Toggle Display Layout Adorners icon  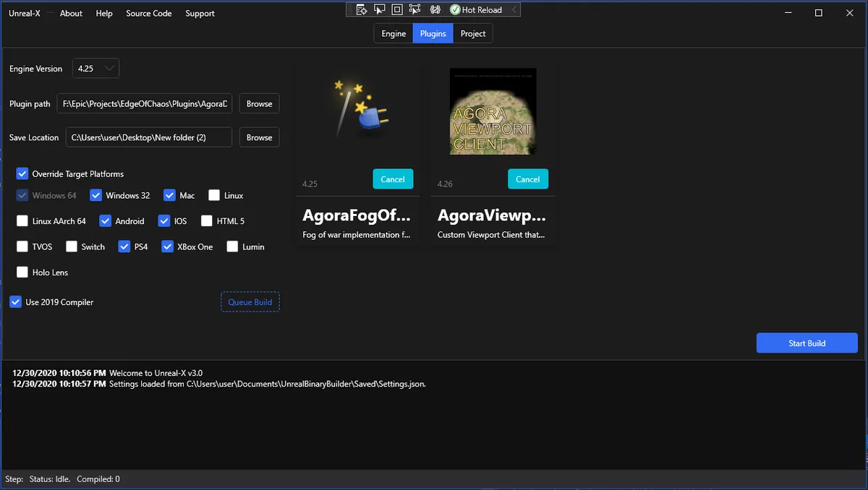[397, 10]
